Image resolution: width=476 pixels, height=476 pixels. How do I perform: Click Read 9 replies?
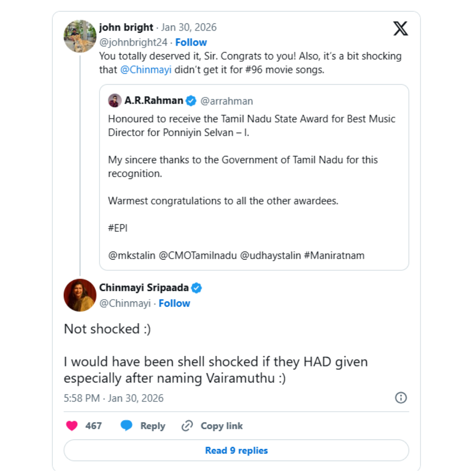[x=236, y=450]
